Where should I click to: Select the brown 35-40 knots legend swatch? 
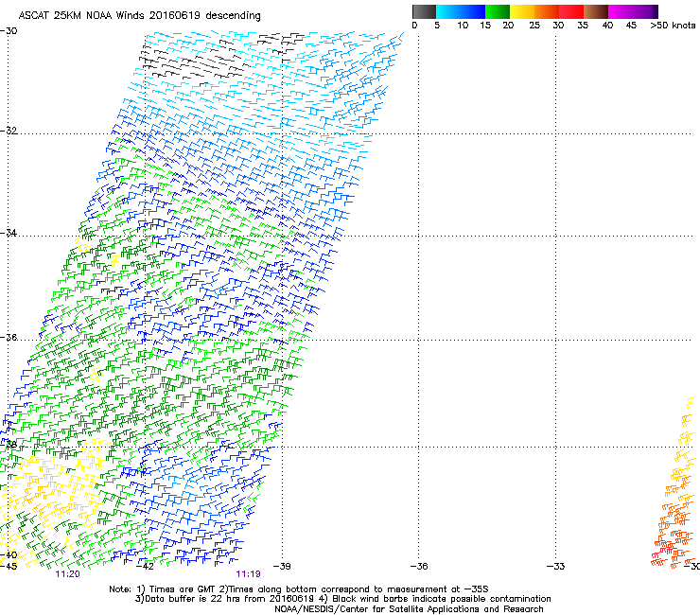click(x=596, y=11)
